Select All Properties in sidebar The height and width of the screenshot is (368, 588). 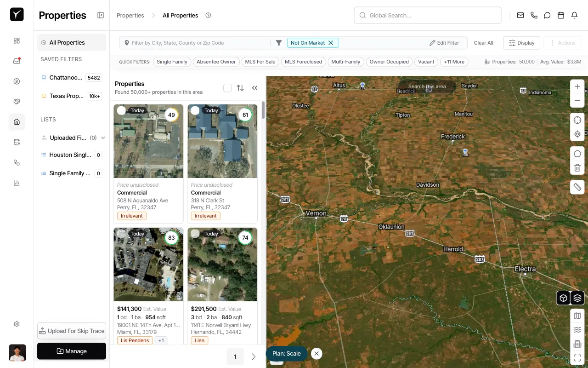67,42
